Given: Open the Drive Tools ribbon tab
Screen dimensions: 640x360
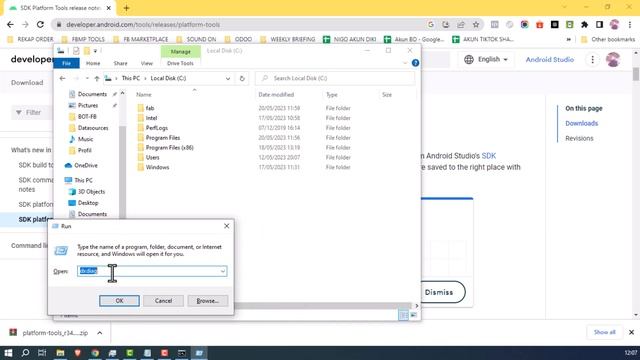Looking at the screenshot, I should (180, 63).
